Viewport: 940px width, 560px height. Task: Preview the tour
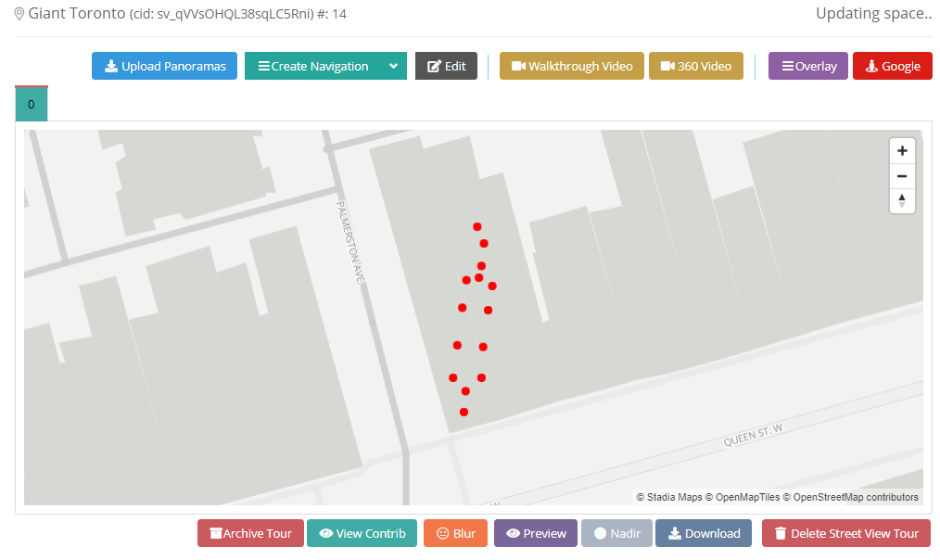(536, 533)
